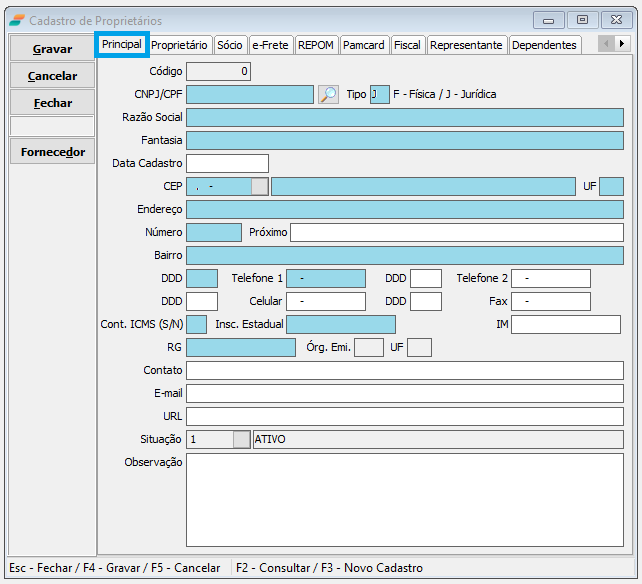The image size is (642, 584).
Task: Click into the Razão Social field
Action: (404, 117)
